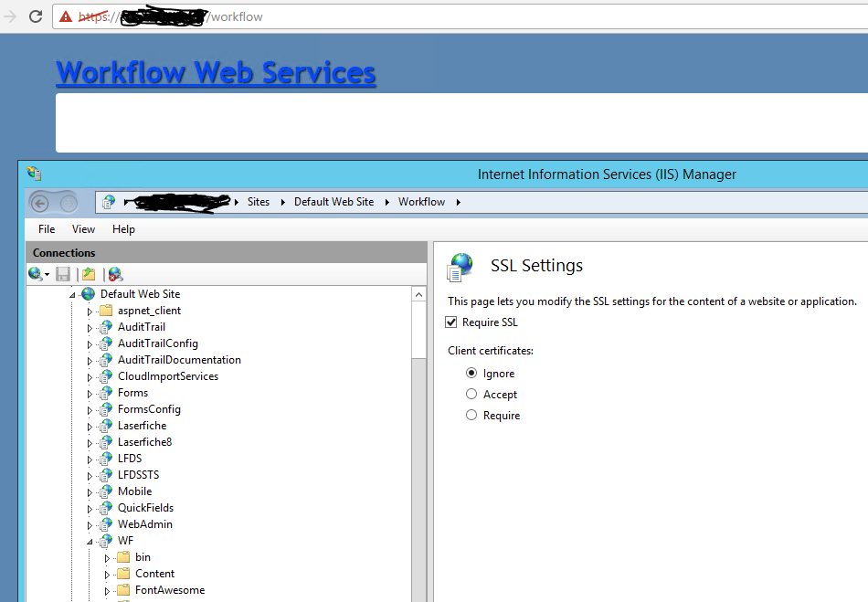The image size is (868, 602).
Task: Select Require for client certificates
Action: 471,415
